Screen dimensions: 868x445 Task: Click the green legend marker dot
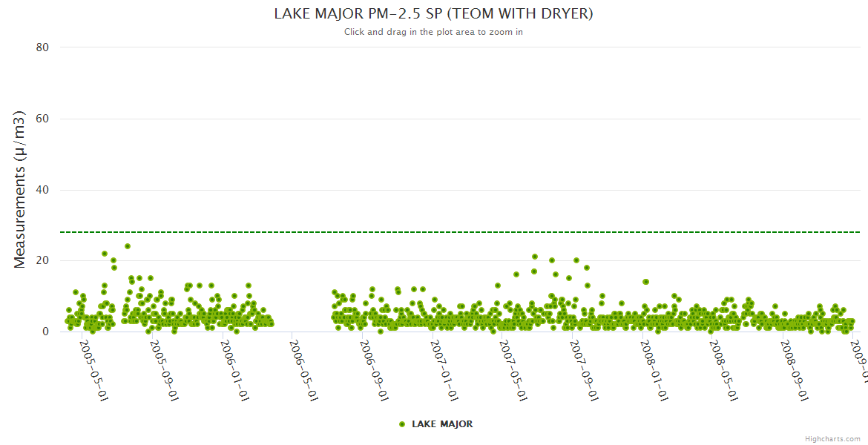(402, 424)
